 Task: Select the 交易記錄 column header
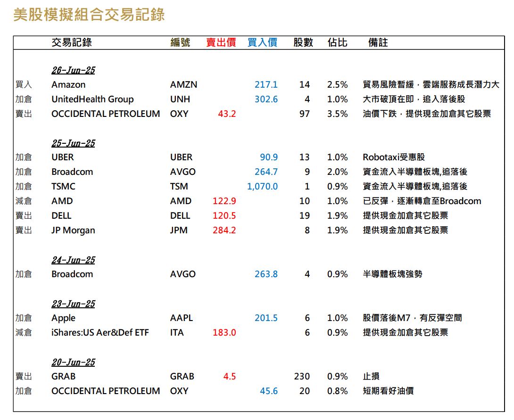72,42
